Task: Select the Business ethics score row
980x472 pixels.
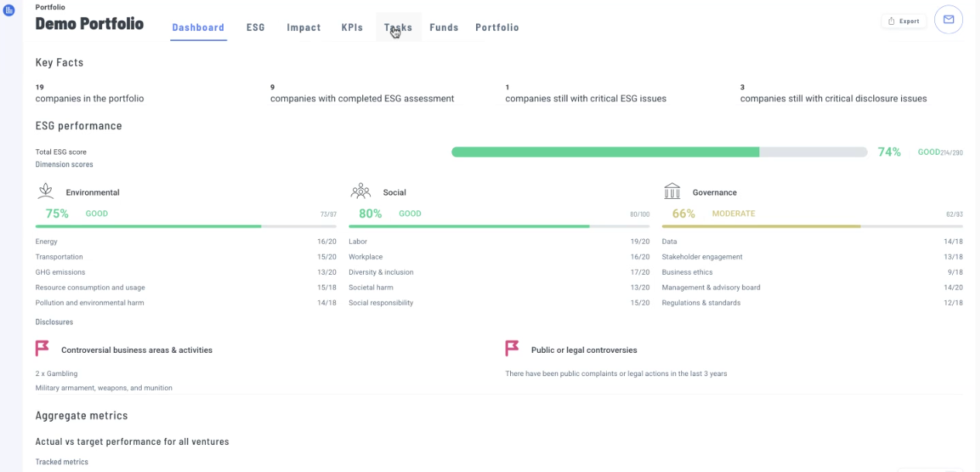Action: (811, 272)
